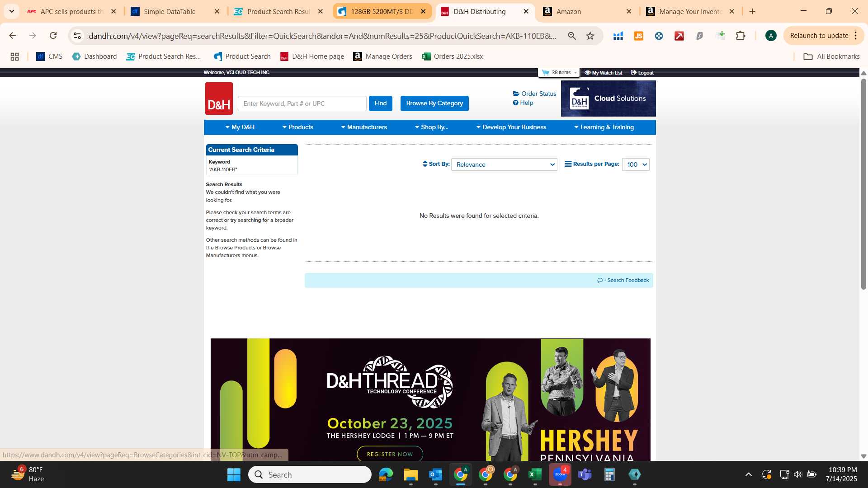Open the Cloud Solutions banner
The image size is (868, 488).
tap(608, 99)
